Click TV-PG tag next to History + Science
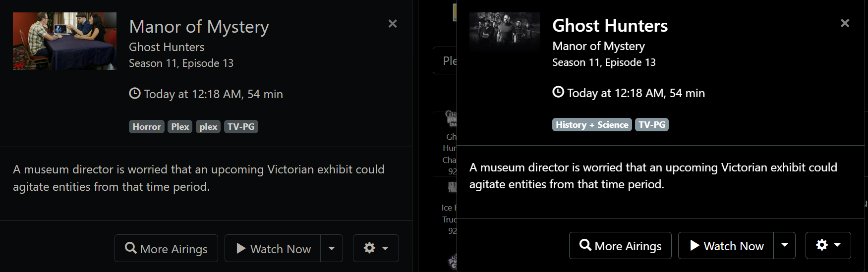This screenshot has height=272, width=868. [x=652, y=125]
